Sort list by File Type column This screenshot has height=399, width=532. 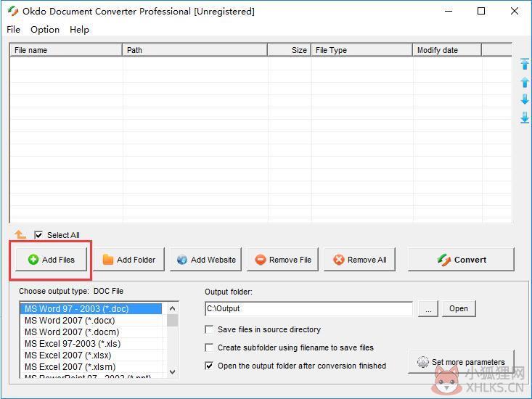pos(362,50)
